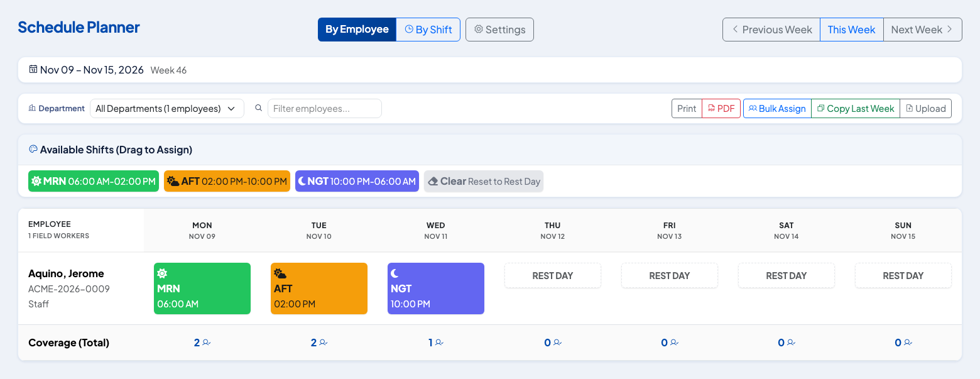
Task: Click the Coverage (Total) row label
Action: 68,343
